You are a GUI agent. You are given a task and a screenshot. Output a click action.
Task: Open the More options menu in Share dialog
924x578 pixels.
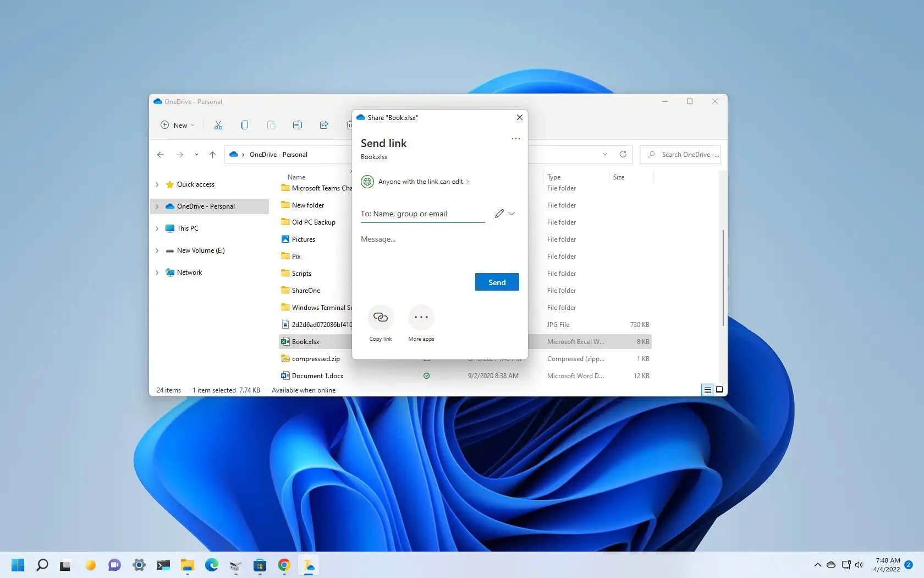tap(515, 139)
